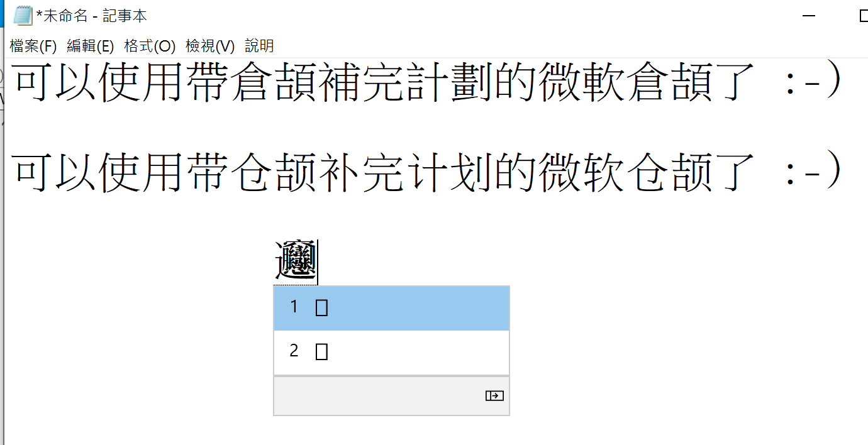Image resolution: width=868 pixels, height=445 pixels.
Task: Expand the IME candidate window arrow icon
Action: [x=494, y=395]
